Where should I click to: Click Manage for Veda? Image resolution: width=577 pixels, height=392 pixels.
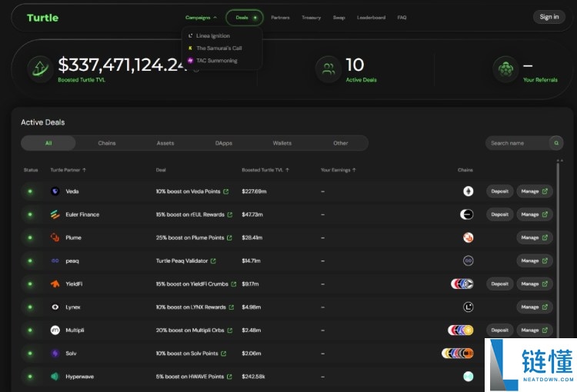click(x=535, y=191)
